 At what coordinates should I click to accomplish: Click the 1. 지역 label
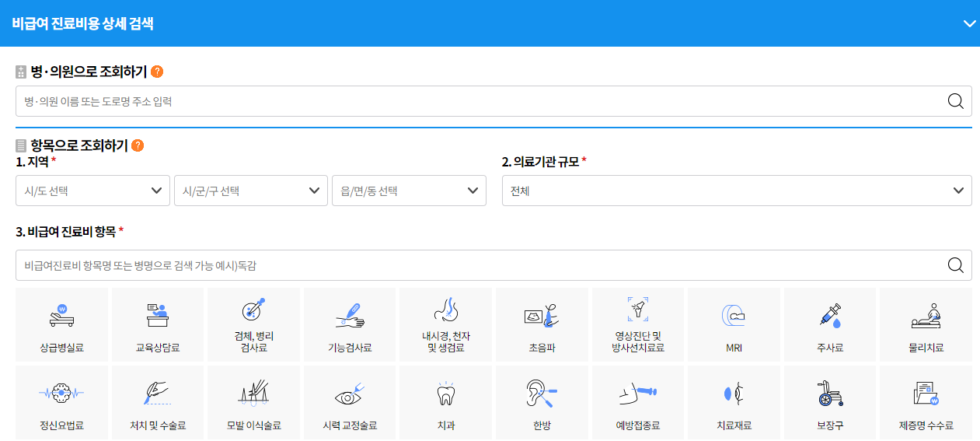pyautogui.click(x=32, y=162)
